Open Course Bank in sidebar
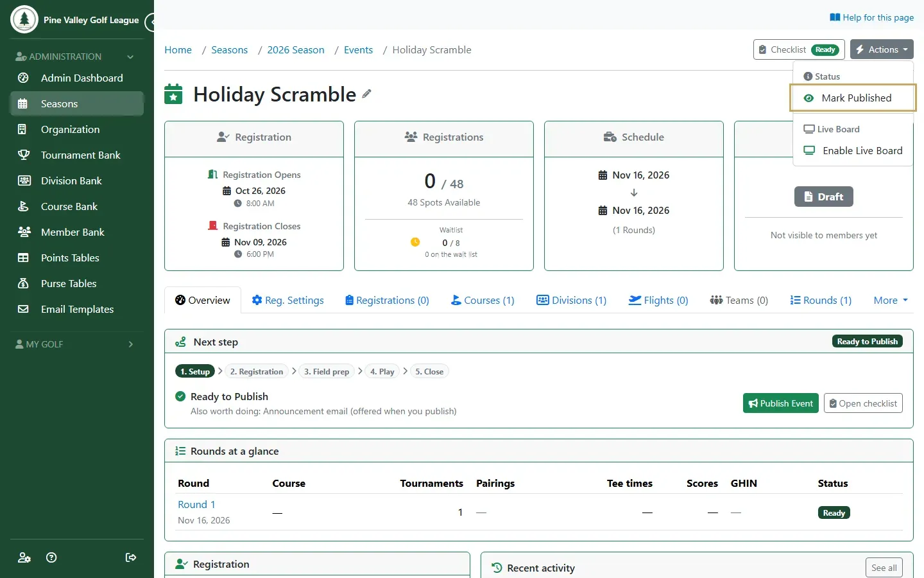This screenshot has height=578, width=924. click(x=77, y=206)
